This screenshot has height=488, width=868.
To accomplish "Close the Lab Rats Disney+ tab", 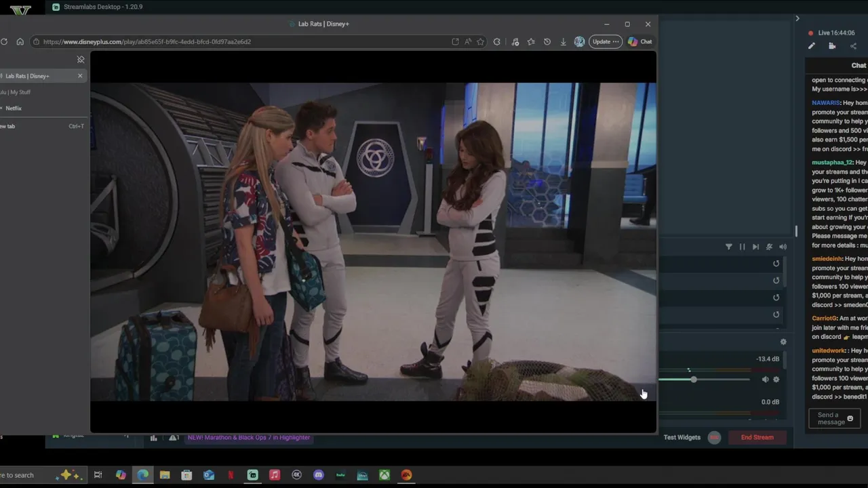I will (80, 75).
